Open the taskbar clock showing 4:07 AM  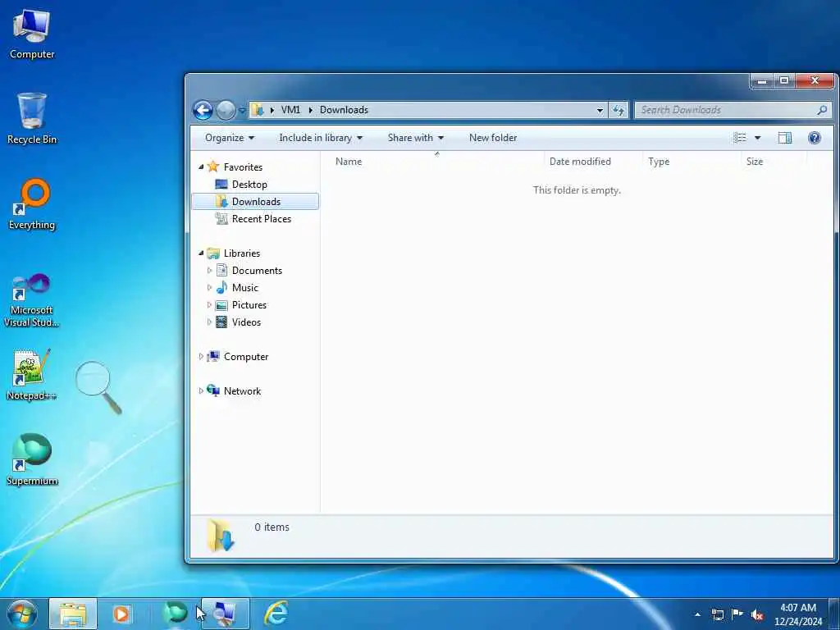pyautogui.click(x=797, y=614)
